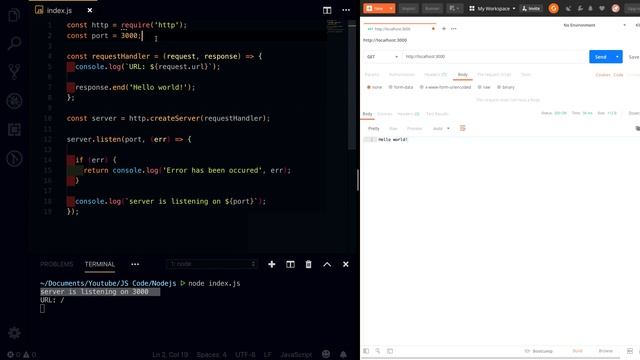Select the x-www-form-urlencoded body radio
The image size is (640, 360).
click(x=422, y=87)
